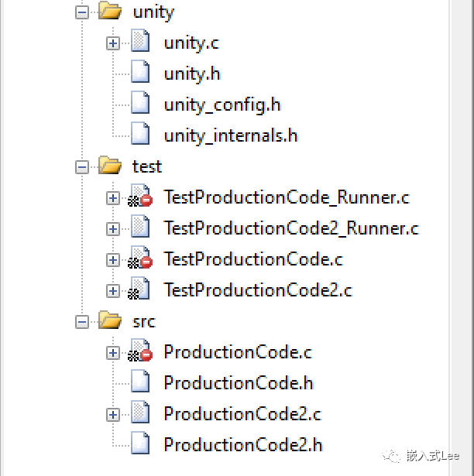Select ProductionCode.h in the src folder

point(238,383)
